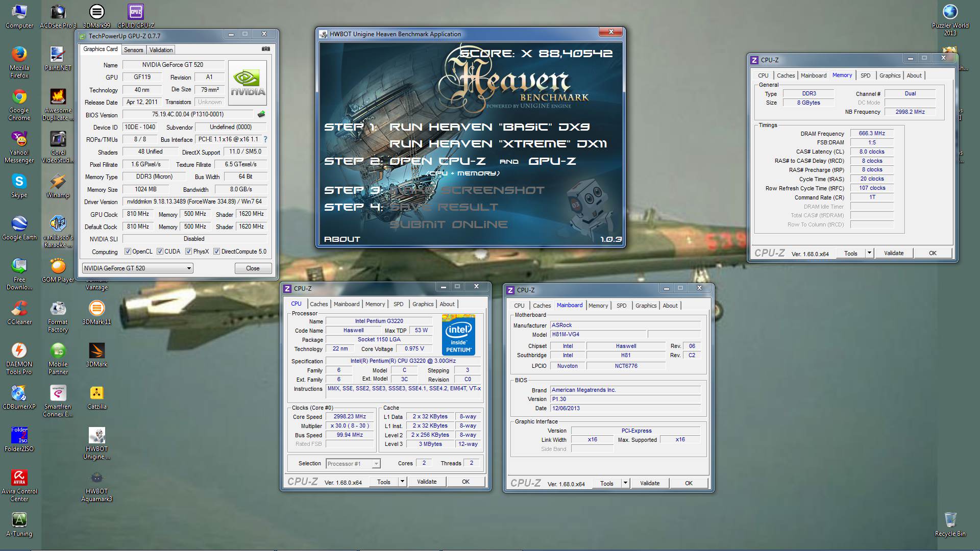Launch the HWBOT Unigine desktop shortcut
This screenshot has height=551, width=980.
pos(96,443)
